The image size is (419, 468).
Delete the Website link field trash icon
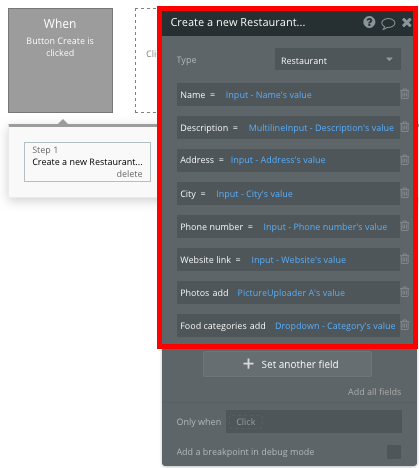click(x=405, y=259)
